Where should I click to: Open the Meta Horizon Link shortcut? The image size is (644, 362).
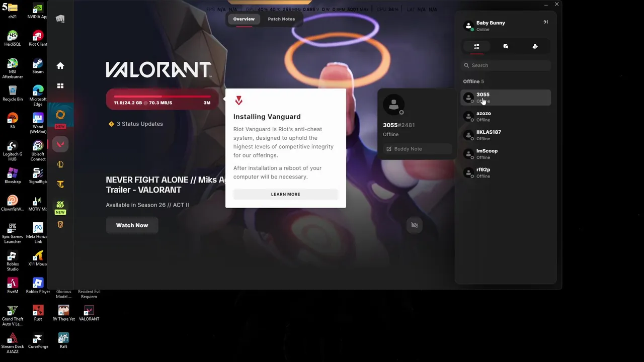(38, 233)
